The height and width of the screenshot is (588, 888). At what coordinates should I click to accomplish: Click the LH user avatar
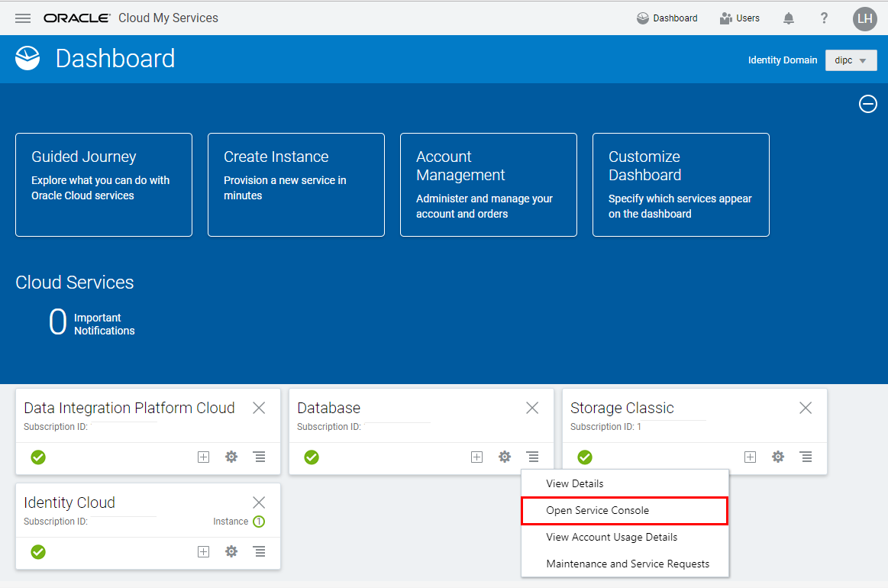point(864,19)
